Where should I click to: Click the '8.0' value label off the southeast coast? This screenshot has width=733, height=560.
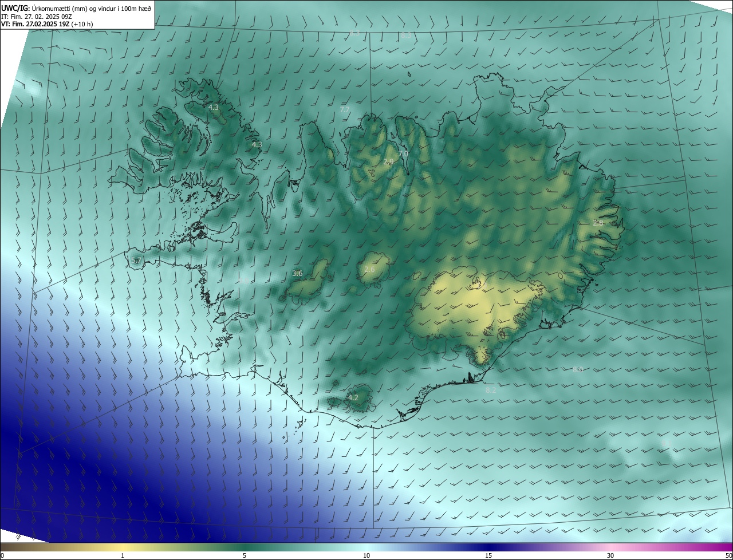click(x=578, y=369)
